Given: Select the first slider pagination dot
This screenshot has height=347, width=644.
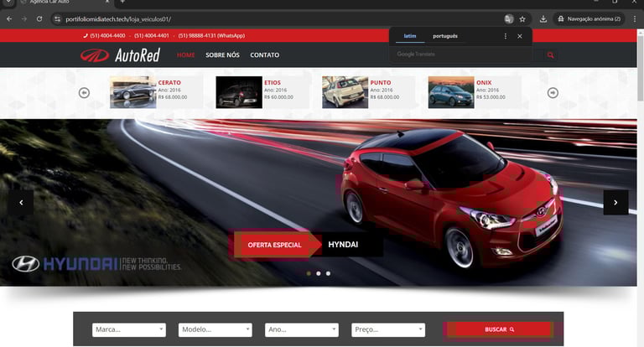Looking at the screenshot, I should [309, 273].
